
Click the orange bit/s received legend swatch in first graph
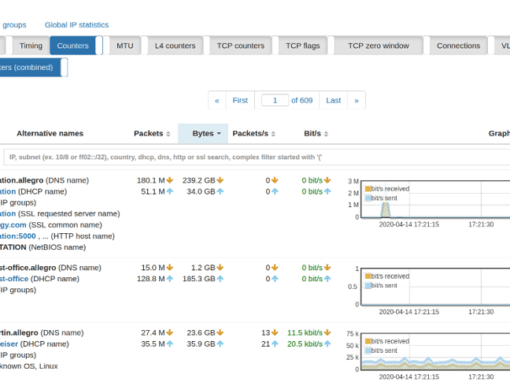[x=368, y=189]
